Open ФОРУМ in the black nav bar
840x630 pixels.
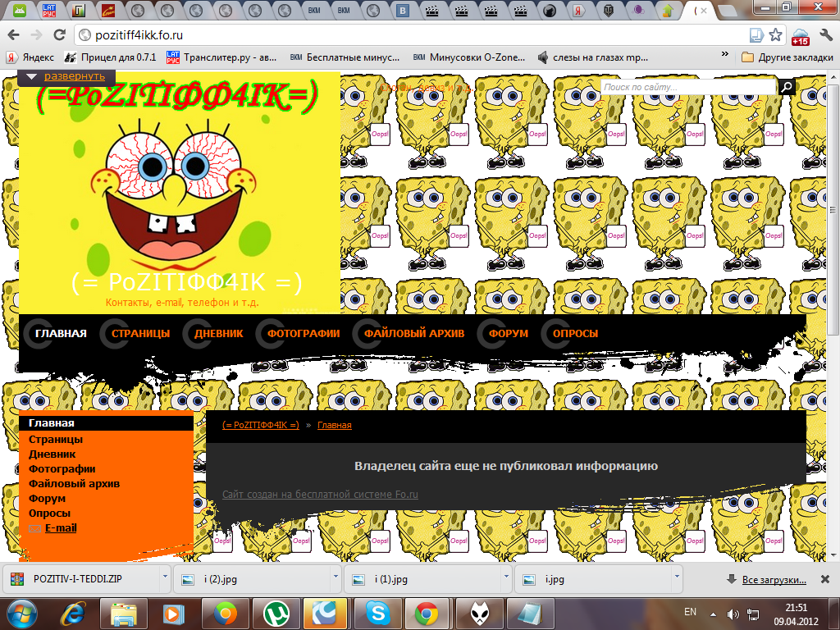tap(509, 333)
